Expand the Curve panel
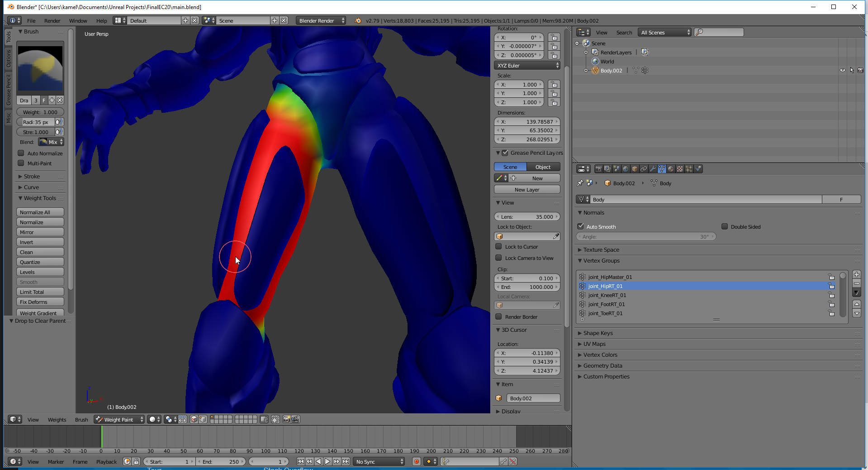This screenshot has width=868, height=470. [31, 187]
